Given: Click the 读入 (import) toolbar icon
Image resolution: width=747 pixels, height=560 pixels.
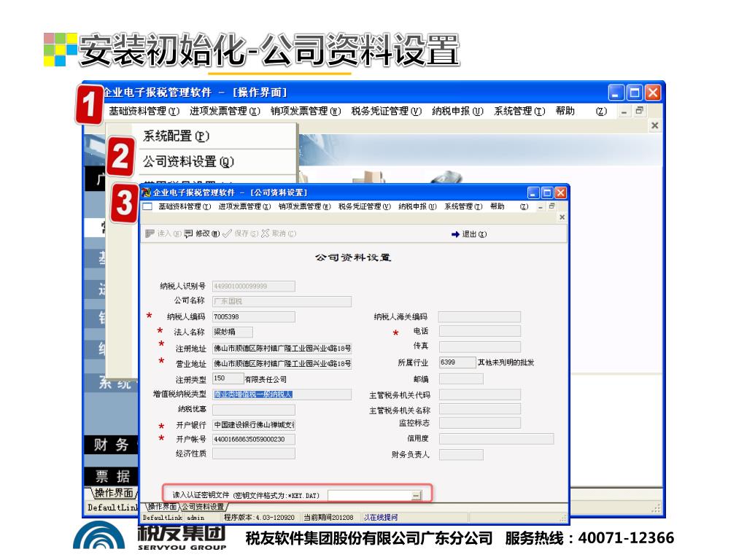Looking at the screenshot, I should (150, 233).
